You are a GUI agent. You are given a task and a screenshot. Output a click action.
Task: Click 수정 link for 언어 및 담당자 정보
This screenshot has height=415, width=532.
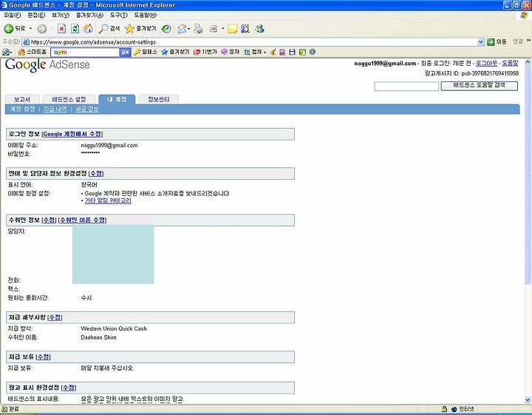(96, 174)
